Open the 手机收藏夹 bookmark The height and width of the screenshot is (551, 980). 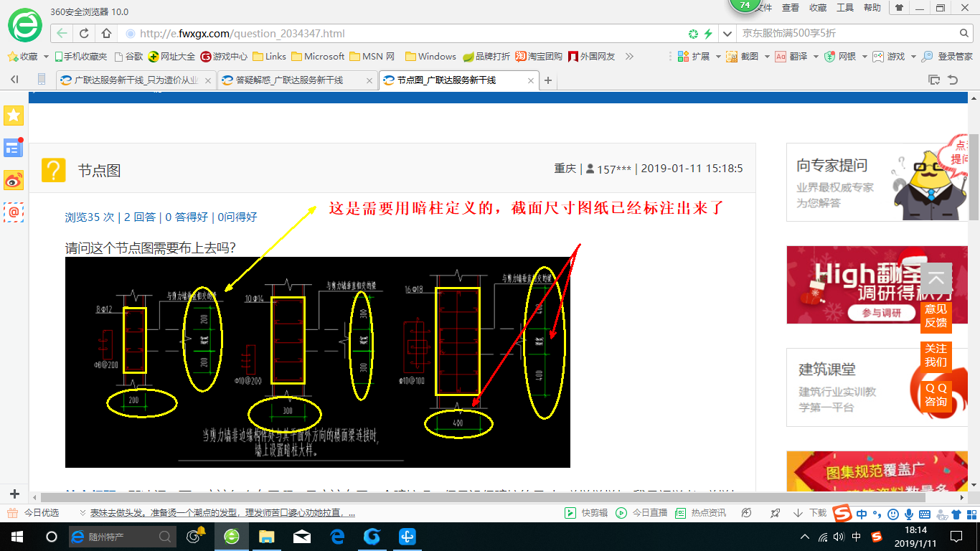tap(80, 56)
